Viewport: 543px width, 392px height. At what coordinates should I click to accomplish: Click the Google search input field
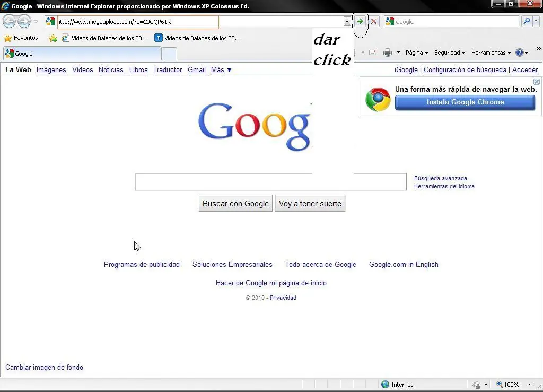pos(271,182)
